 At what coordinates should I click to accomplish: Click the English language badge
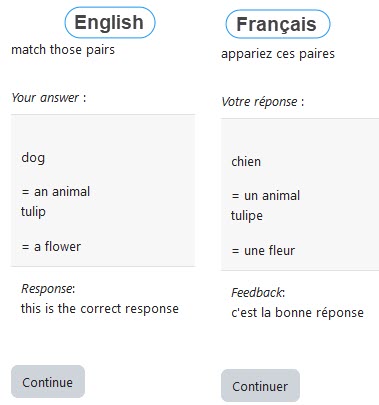(x=110, y=22)
